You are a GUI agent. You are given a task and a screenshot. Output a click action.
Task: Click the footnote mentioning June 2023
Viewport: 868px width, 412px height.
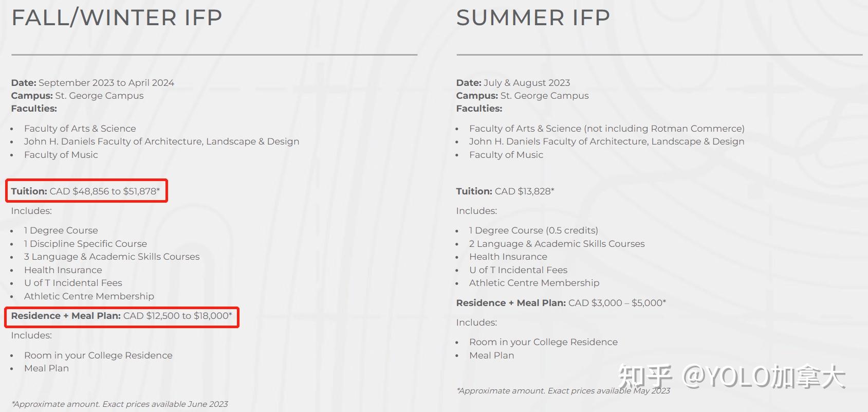pyautogui.click(x=120, y=404)
